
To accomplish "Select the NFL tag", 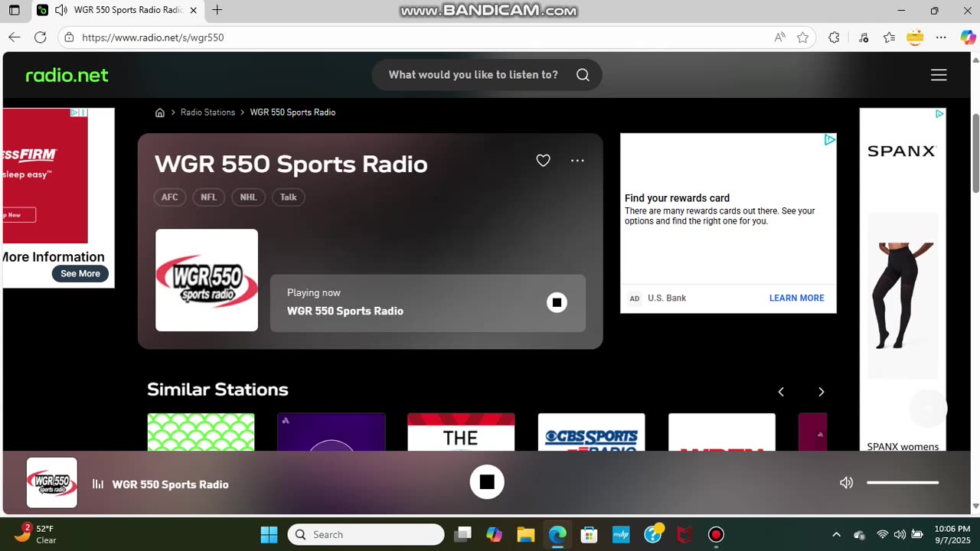I will tap(209, 197).
